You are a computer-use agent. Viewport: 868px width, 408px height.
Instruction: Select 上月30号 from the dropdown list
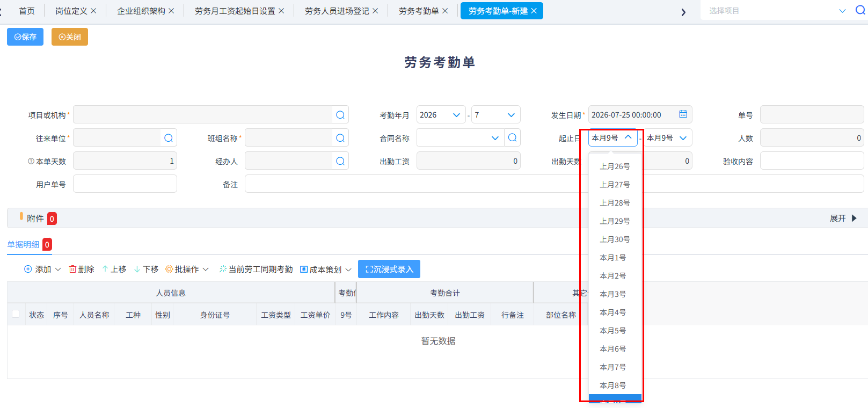[615, 239]
